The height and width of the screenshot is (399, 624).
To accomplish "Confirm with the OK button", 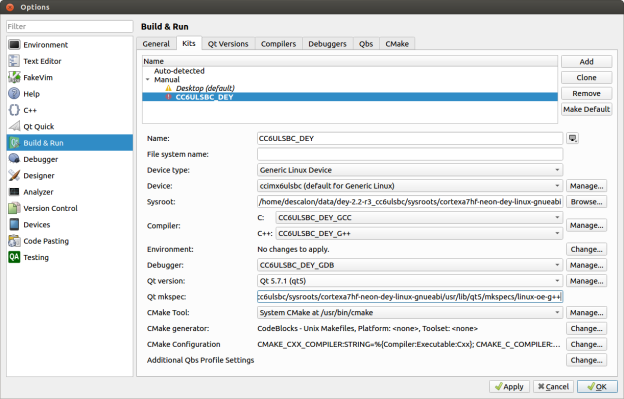I will click(597, 387).
